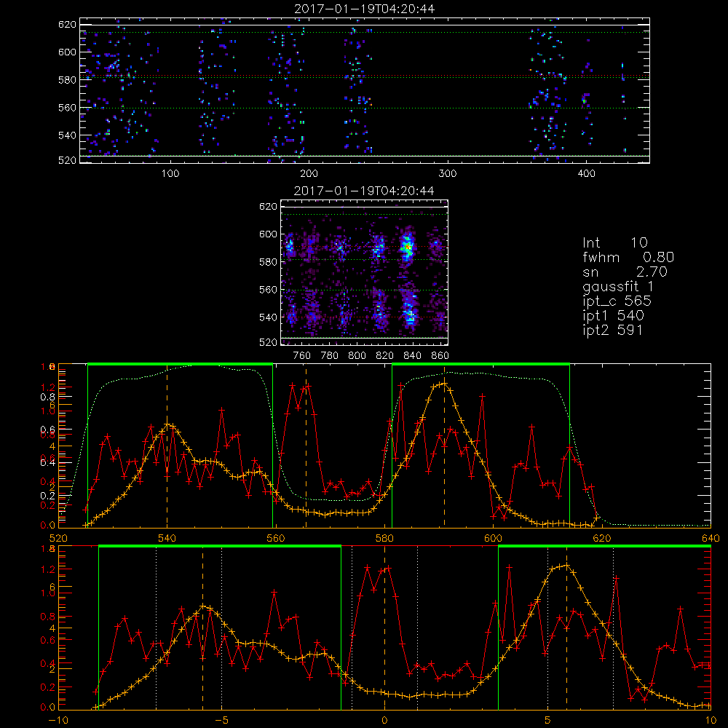The height and width of the screenshot is (728, 728).
Task: Click y-axis label 600 of the middle image
Action: pyautogui.click(x=268, y=234)
